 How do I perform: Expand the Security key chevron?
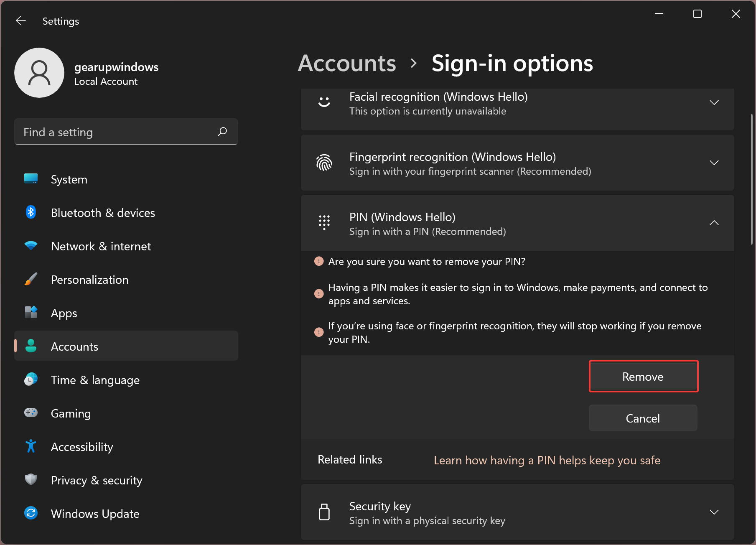pos(714,512)
